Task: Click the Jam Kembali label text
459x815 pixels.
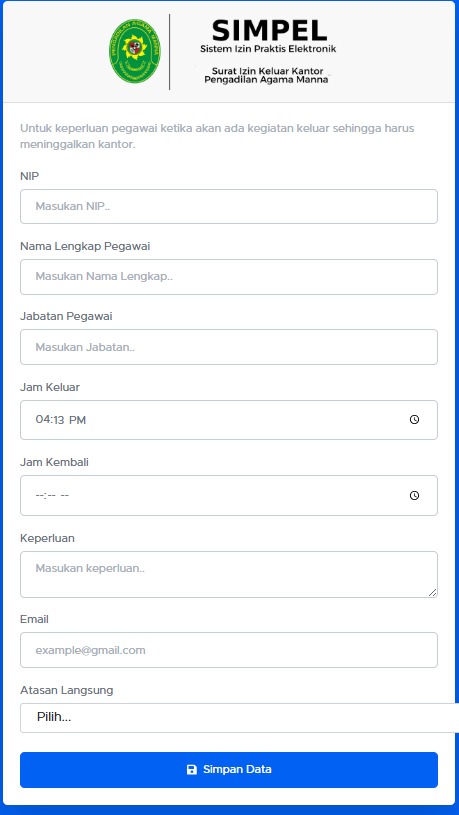Action: click(x=55, y=462)
